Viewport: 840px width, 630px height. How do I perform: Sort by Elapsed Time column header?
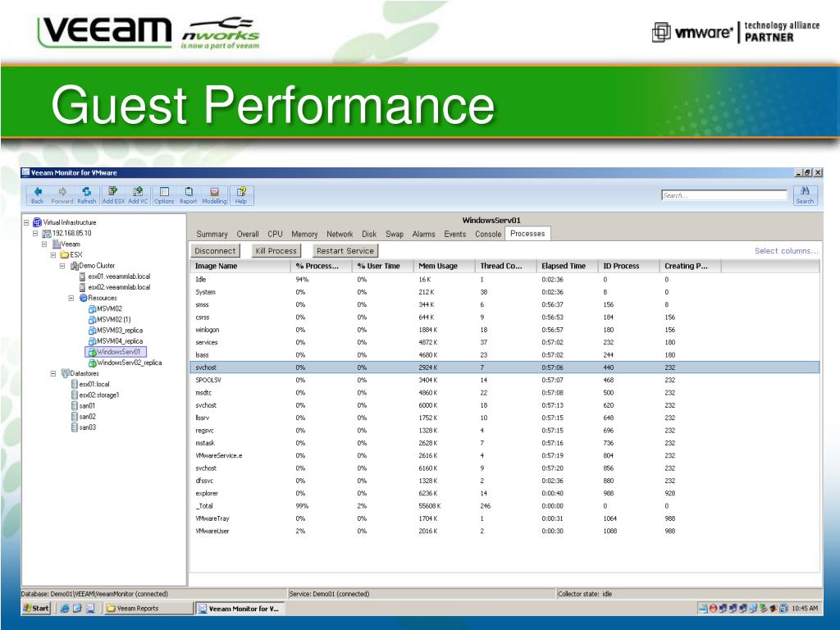pyautogui.click(x=567, y=266)
